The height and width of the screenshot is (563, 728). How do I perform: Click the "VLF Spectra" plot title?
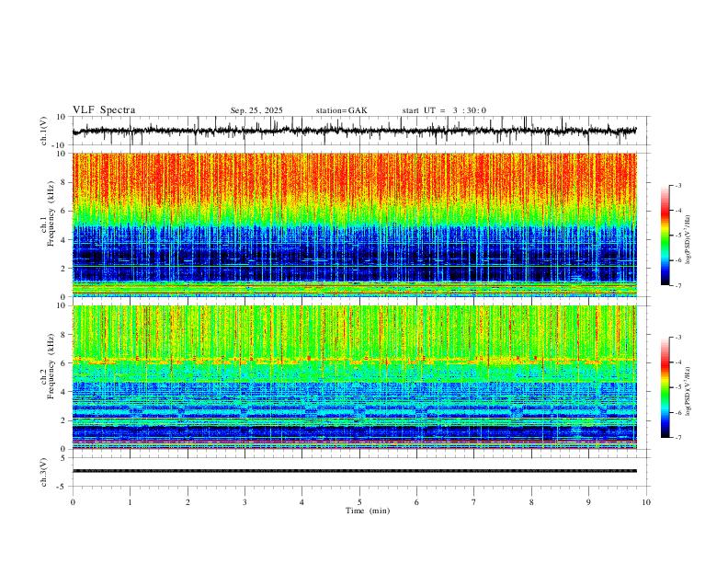point(104,110)
